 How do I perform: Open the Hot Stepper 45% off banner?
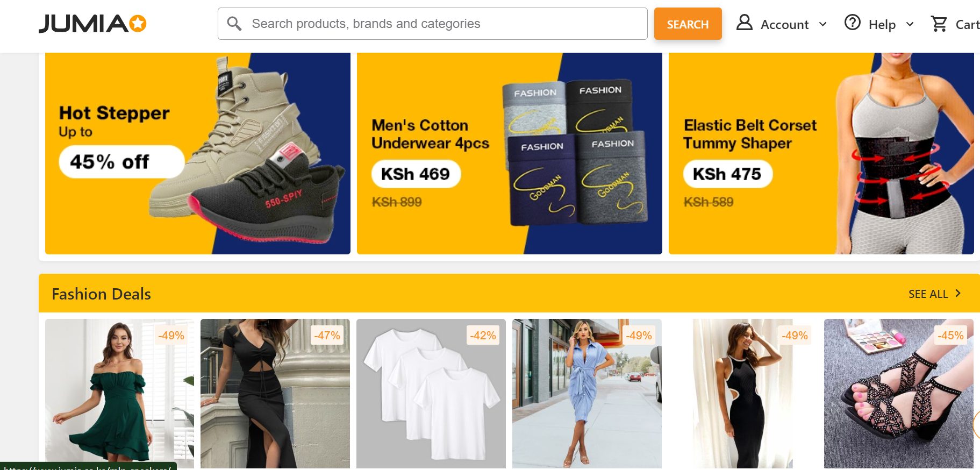coord(198,153)
